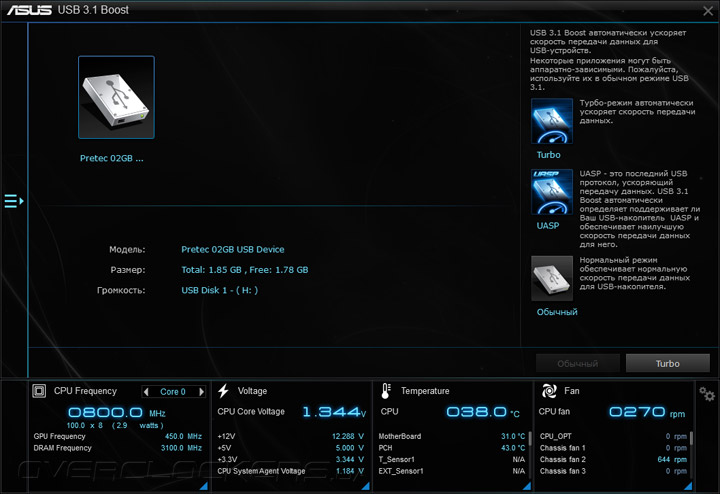Click 'USB Disk 1 - ( H: )' value

pos(219,290)
